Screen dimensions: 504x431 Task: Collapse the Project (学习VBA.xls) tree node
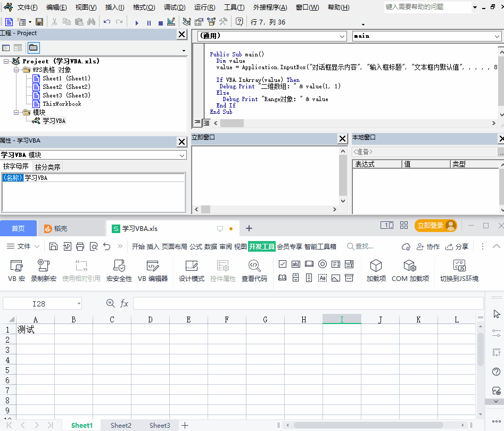click(6, 61)
